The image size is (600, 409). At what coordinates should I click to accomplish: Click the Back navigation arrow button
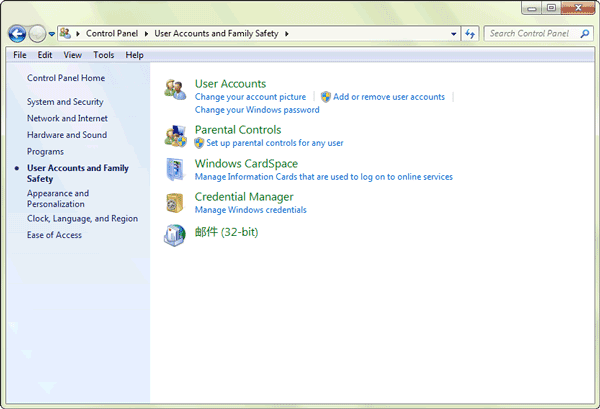17,34
